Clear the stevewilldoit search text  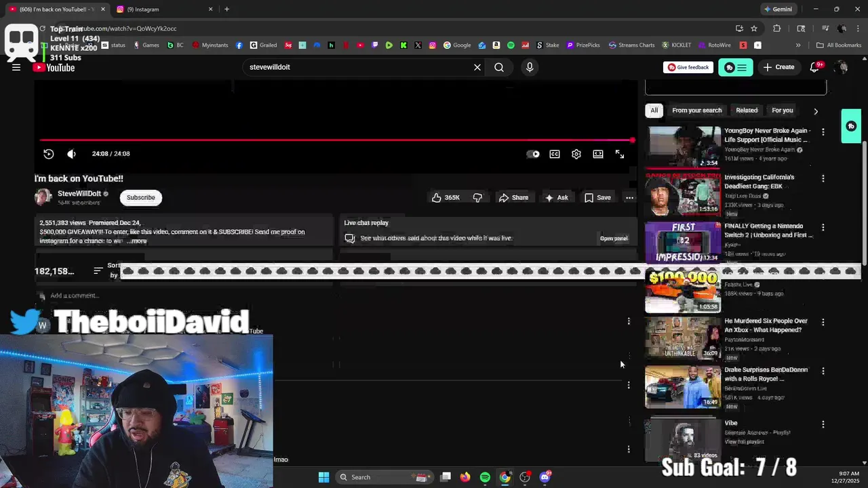pyautogui.click(x=477, y=67)
